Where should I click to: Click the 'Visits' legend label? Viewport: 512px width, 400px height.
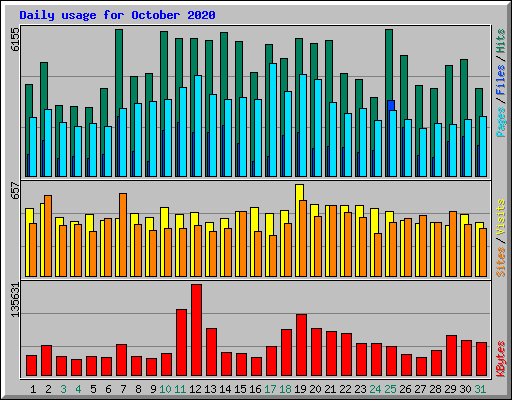tap(500, 217)
